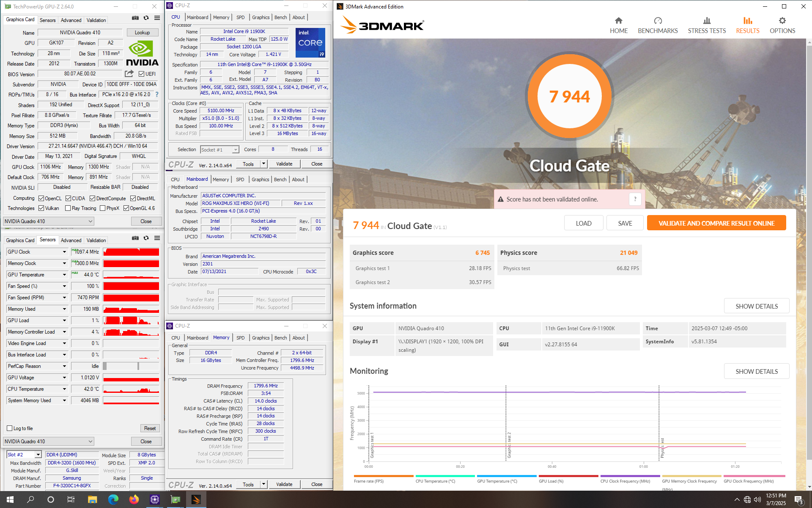Click SAVE result button in 3DMark
The image size is (812, 508).
coord(625,223)
